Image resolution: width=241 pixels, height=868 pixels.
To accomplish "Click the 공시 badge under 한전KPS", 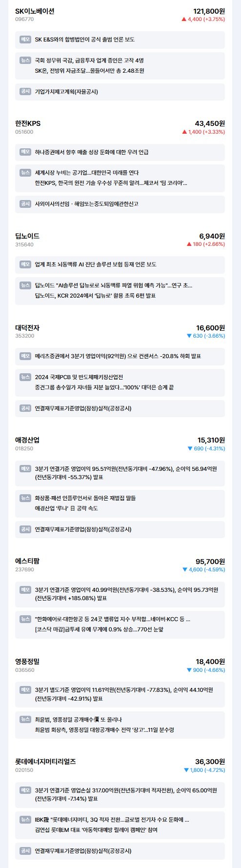I will point(25,204).
